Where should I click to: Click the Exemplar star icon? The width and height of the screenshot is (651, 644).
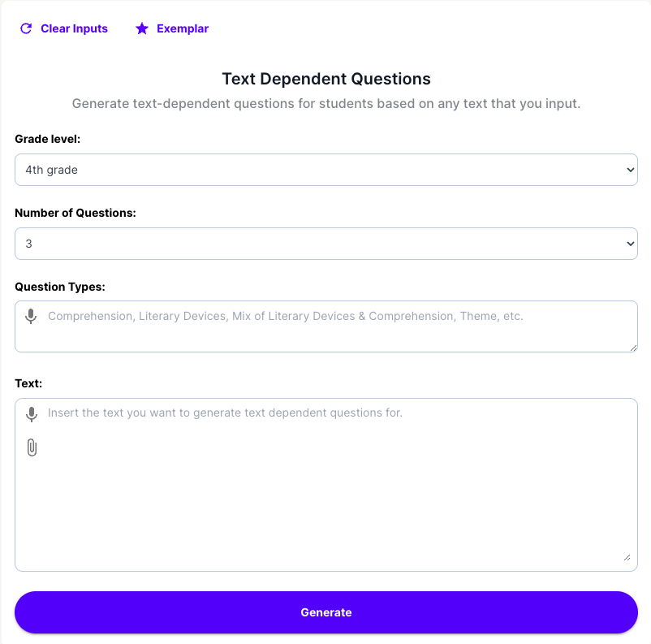(x=142, y=28)
